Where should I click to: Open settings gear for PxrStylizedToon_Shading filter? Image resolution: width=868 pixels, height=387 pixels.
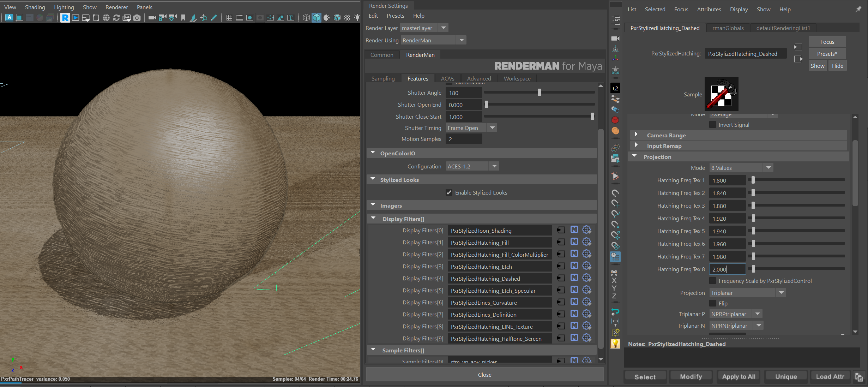tap(586, 230)
